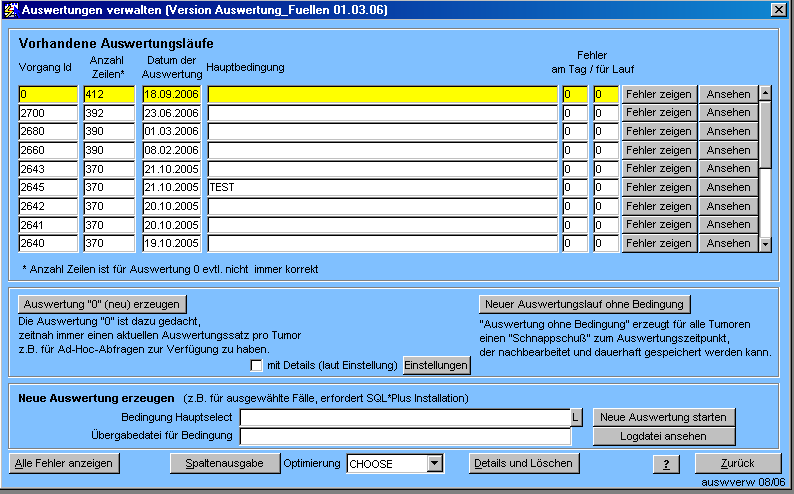The width and height of the screenshot is (794, 494).
Task: Open 'Details und Löschen'
Action: [524, 463]
